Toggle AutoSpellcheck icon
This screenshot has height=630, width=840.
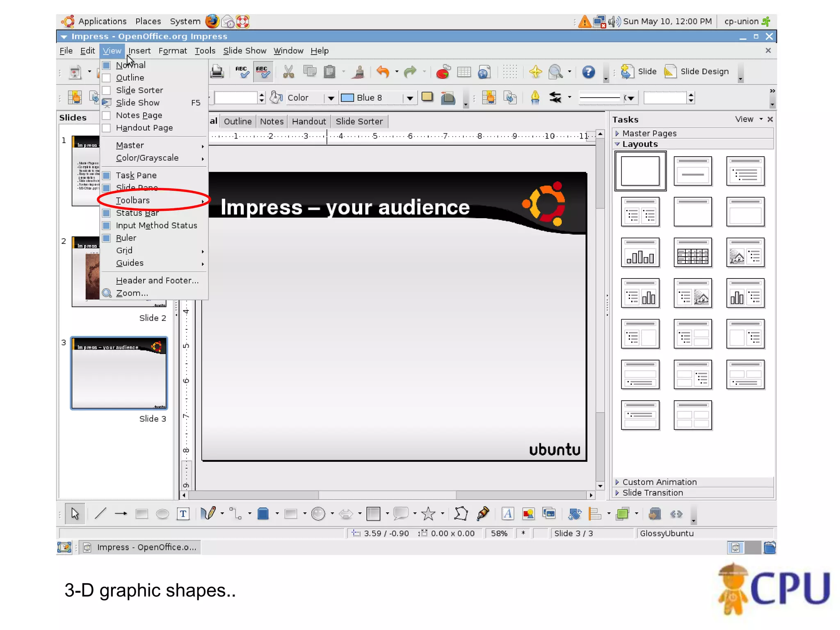point(263,72)
